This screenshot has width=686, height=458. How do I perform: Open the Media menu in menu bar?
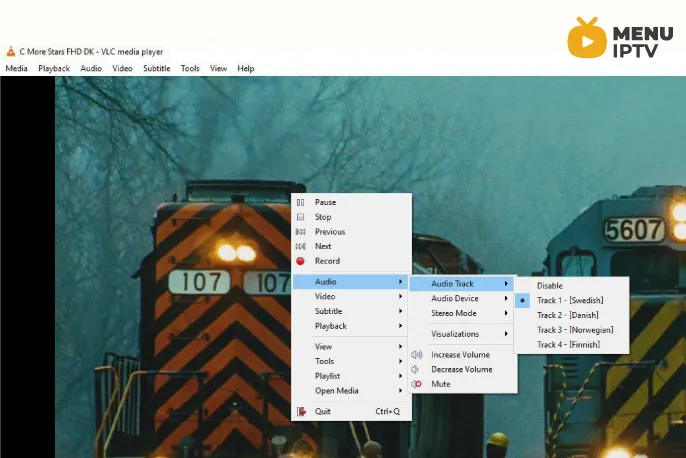click(17, 68)
